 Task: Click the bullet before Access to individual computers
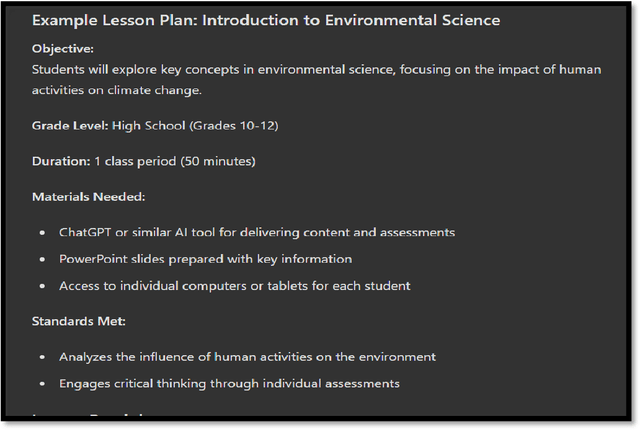pyautogui.click(x=42, y=286)
